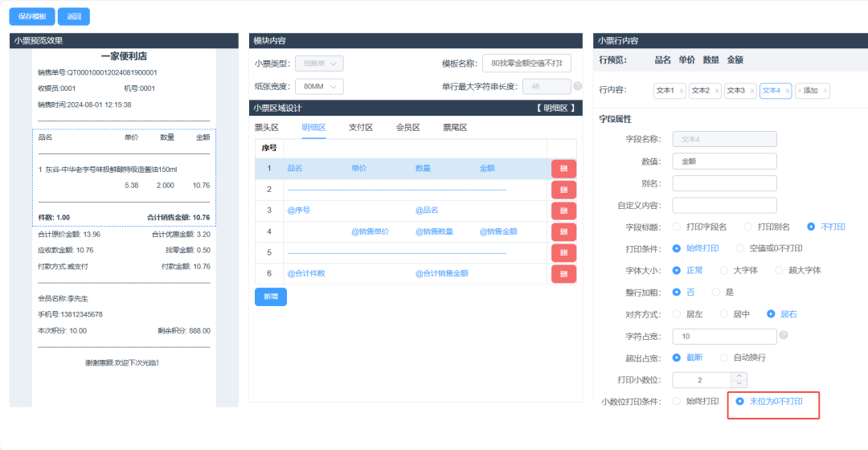Delete row 4 using its red button
This screenshot has height=450, width=868.
[x=563, y=231]
